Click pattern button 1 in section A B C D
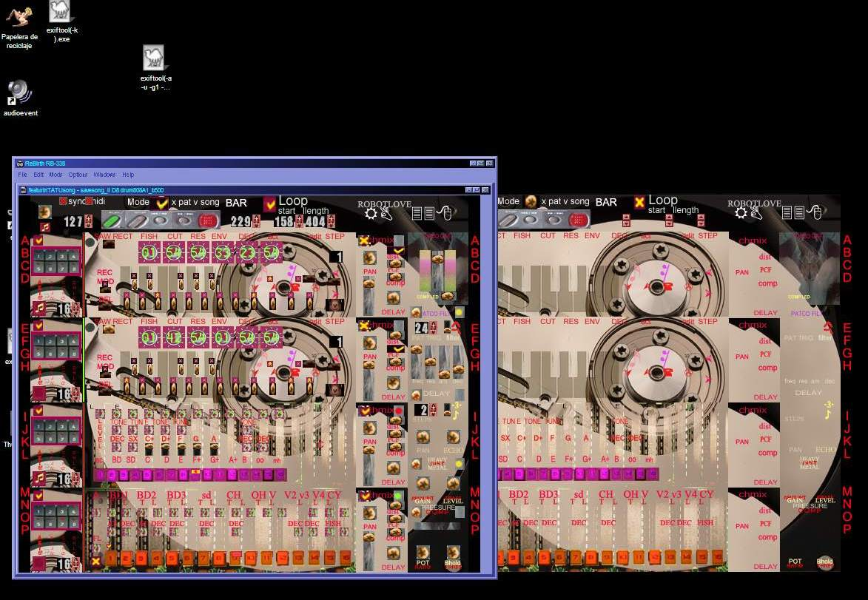 (38, 256)
